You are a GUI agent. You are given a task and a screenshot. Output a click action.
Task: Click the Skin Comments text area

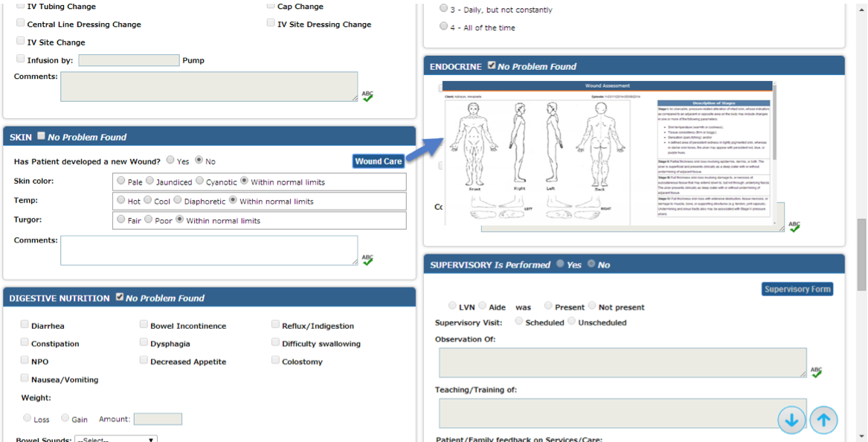pyautogui.click(x=209, y=250)
